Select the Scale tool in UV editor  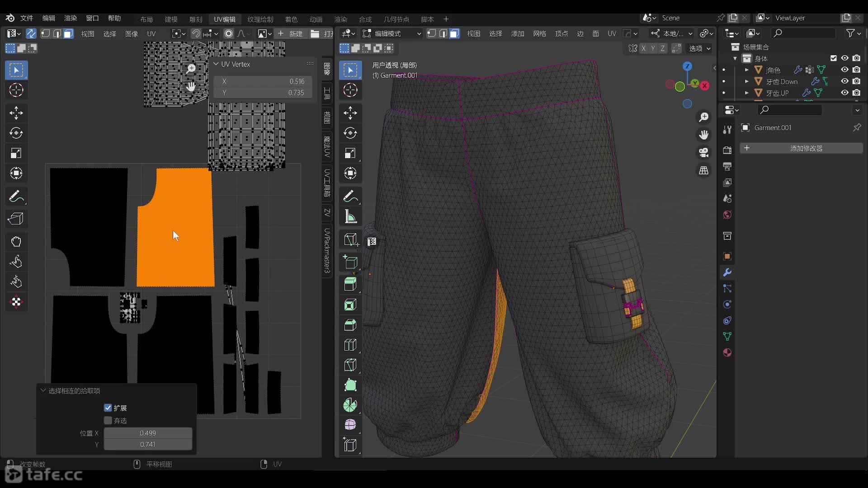pyautogui.click(x=16, y=153)
